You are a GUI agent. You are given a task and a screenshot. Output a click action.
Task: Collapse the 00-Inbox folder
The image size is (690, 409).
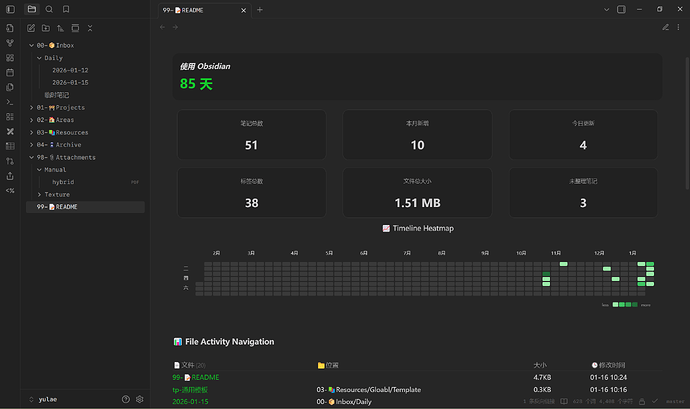(31, 45)
